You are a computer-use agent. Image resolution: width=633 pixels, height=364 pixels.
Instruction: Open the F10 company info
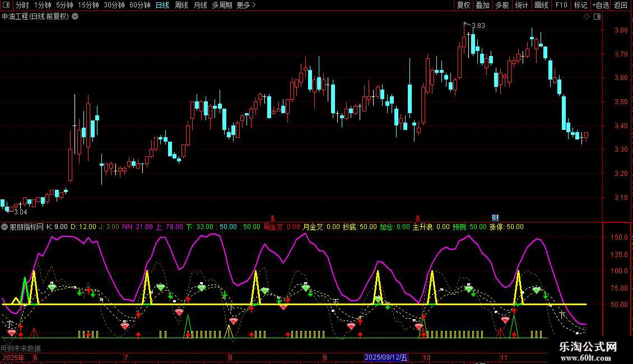pos(561,5)
